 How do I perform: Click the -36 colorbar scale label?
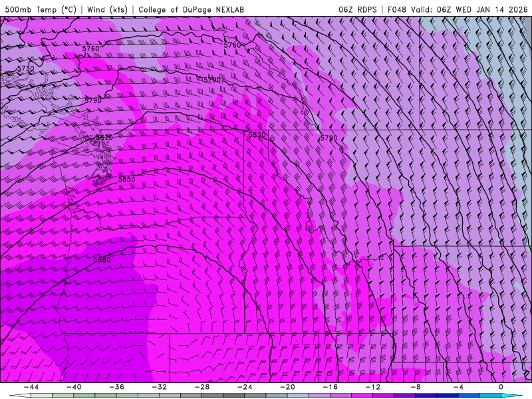tap(116, 387)
